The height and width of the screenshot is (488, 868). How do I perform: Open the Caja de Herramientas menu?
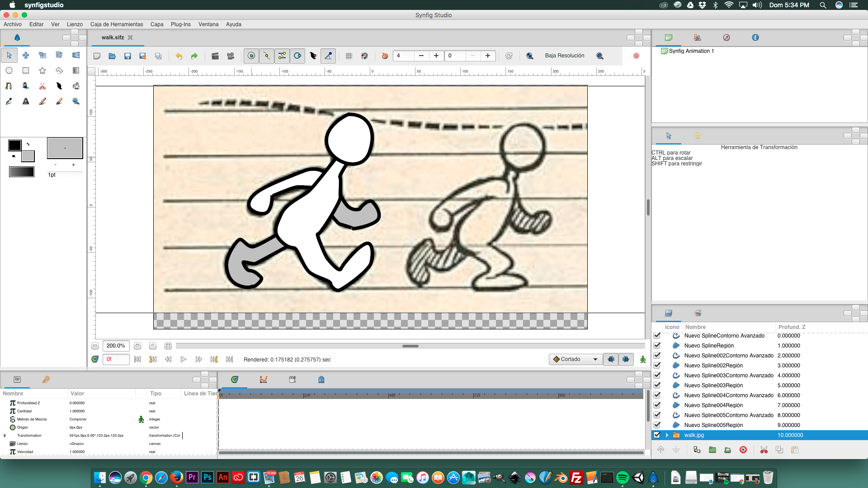click(x=117, y=24)
